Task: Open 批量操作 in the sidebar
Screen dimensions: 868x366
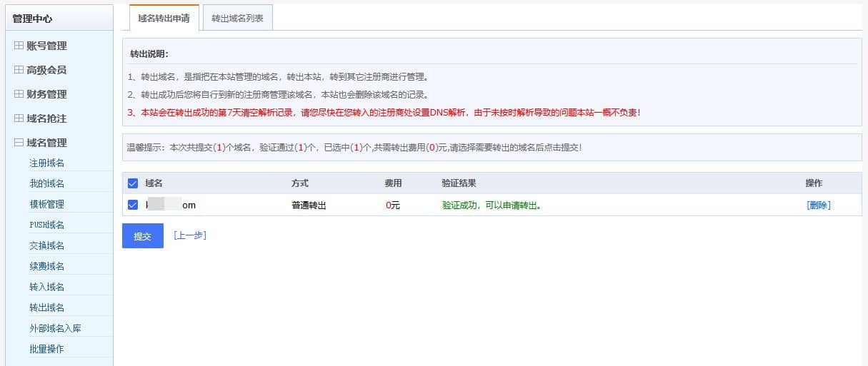Action: click(x=47, y=350)
